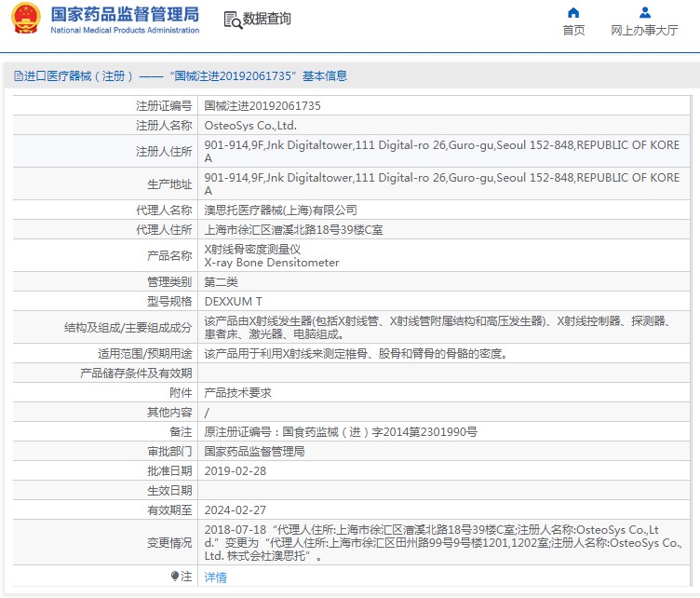
Task: Click the 产品储存条件及有效期 label
Action: [x=136, y=374]
